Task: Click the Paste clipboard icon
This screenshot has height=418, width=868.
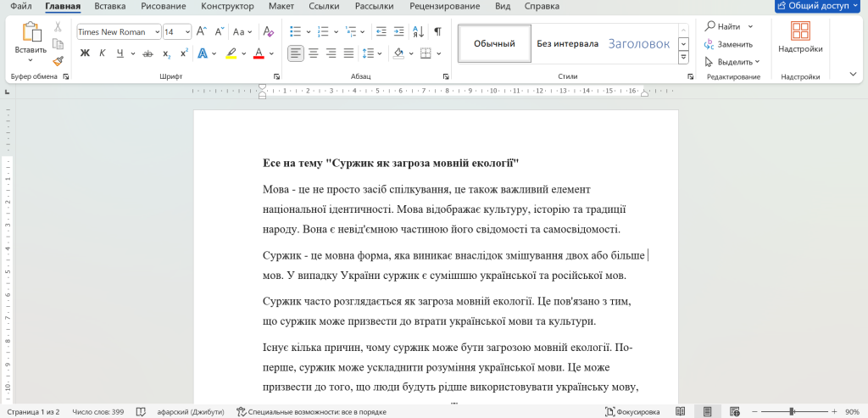Action: pos(31,32)
